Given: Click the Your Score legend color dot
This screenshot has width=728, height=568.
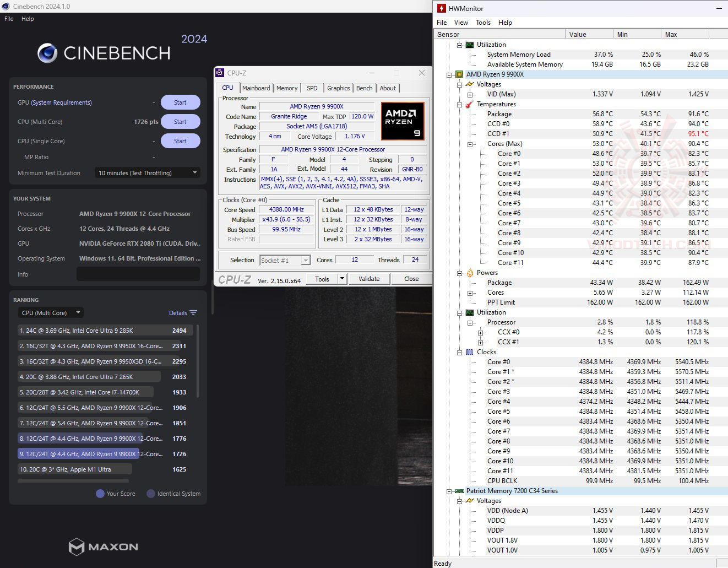Looking at the screenshot, I should click(100, 494).
